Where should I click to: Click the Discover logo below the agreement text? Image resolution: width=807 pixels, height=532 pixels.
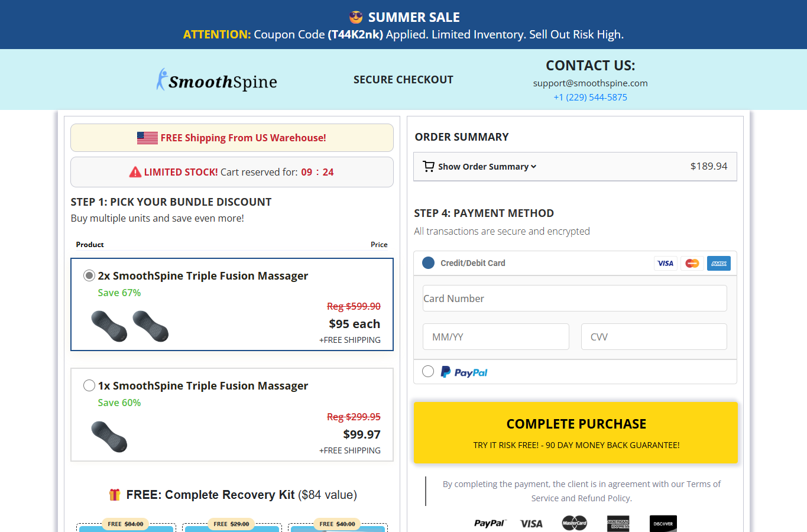[663, 523]
